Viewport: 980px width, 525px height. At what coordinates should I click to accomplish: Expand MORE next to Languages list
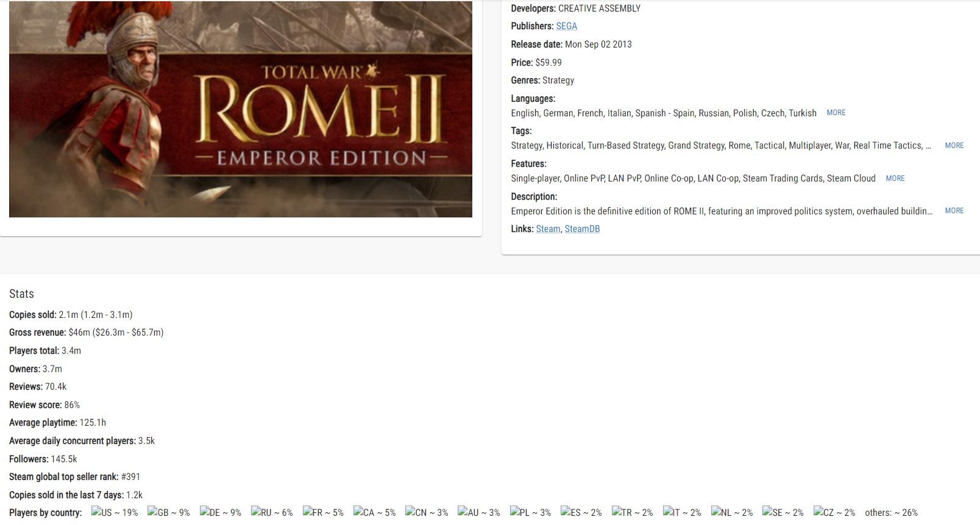pyautogui.click(x=836, y=113)
